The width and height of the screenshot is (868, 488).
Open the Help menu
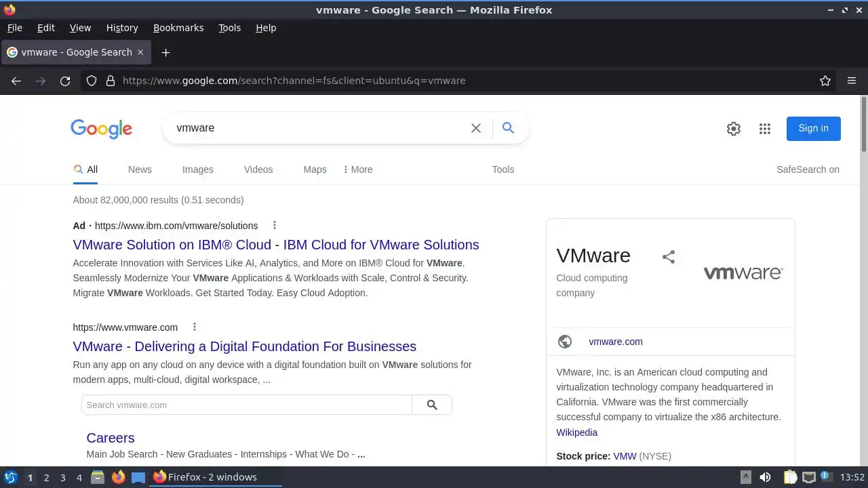(266, 28)
